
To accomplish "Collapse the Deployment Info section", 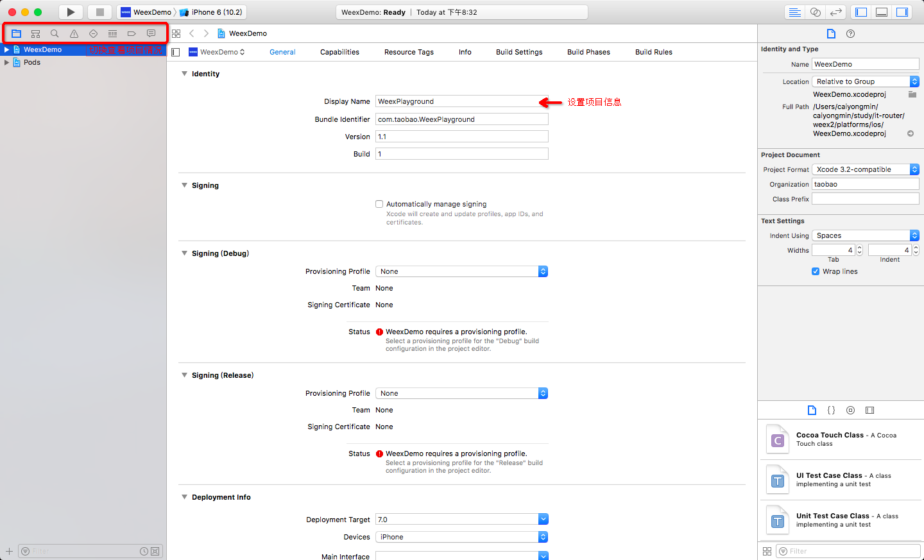I will click(185, 497).
